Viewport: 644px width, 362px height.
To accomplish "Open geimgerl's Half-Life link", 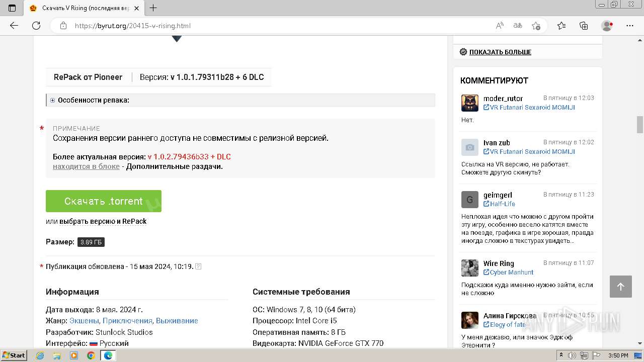I will (x=503, y=204).
